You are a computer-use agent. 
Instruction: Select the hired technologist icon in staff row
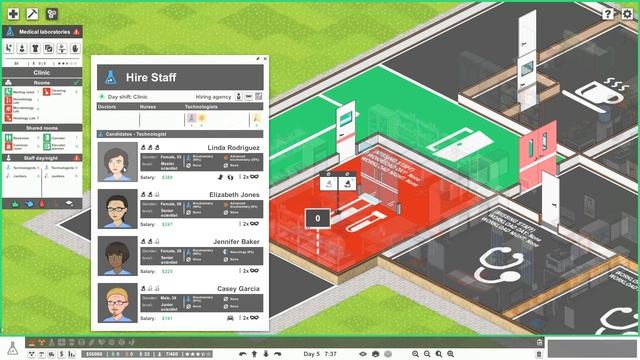point(191,118)
